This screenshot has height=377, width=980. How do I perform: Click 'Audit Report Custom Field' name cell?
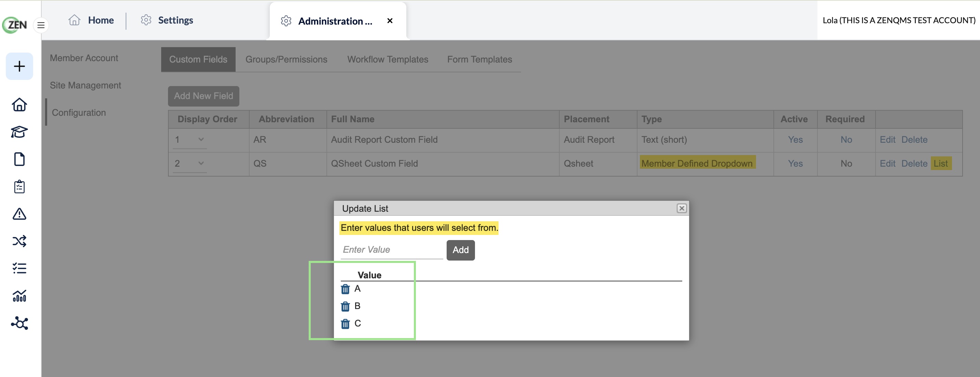pos(443,140)
